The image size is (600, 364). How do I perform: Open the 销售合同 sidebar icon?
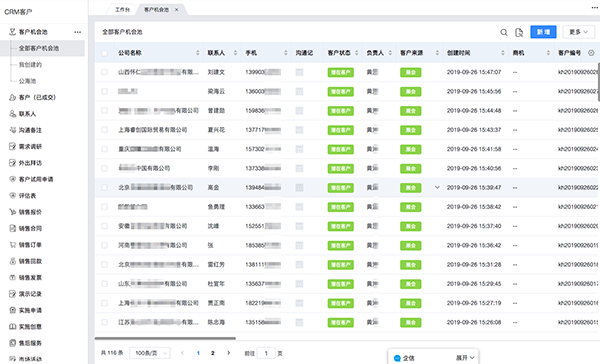point(13,229)
